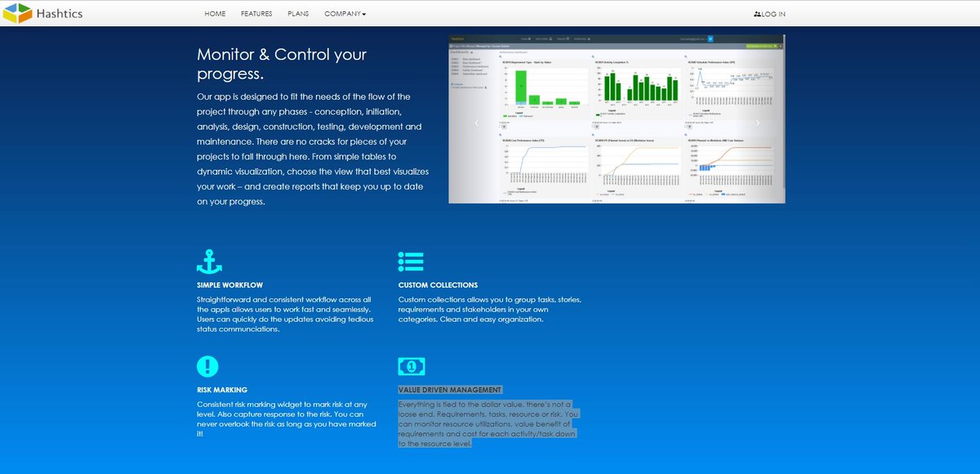Go to the HOME menu item
The image size is (980, 474).
pos(215,14)
